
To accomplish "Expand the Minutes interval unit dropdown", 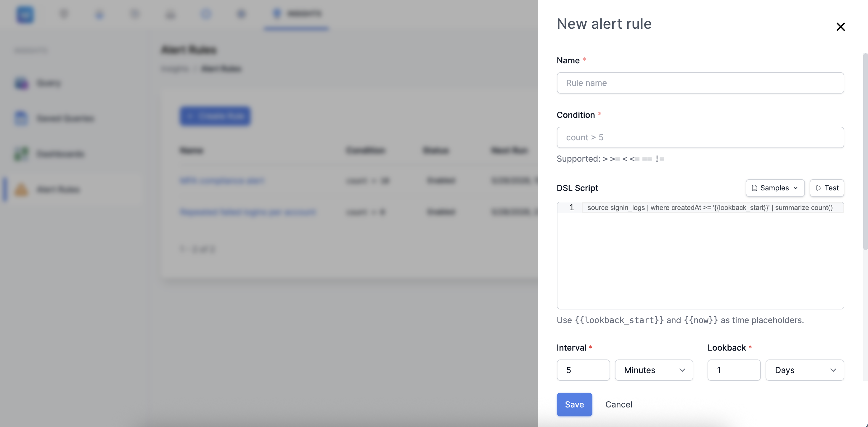I will 654,370.
